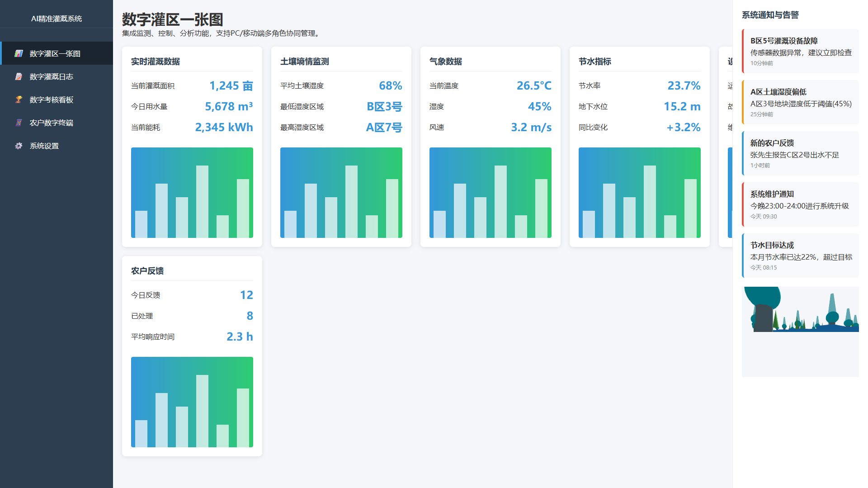
Task: Open the 数字灌溉日志 menu item
Action: pyautogui.click(x=51, y=76)
